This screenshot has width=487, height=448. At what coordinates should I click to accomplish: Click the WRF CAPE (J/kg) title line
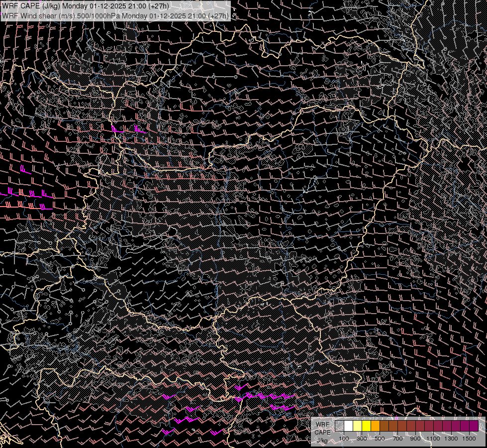[x=86, y=5]
